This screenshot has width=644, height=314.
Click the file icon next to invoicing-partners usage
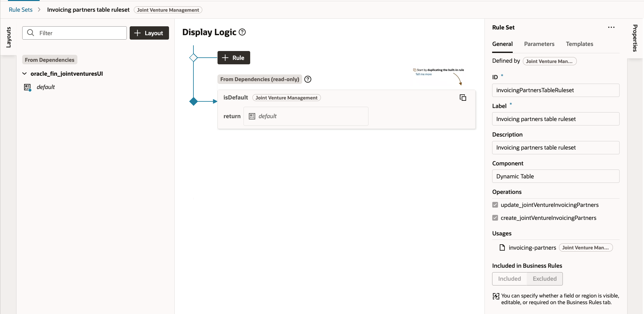point(502,247)
